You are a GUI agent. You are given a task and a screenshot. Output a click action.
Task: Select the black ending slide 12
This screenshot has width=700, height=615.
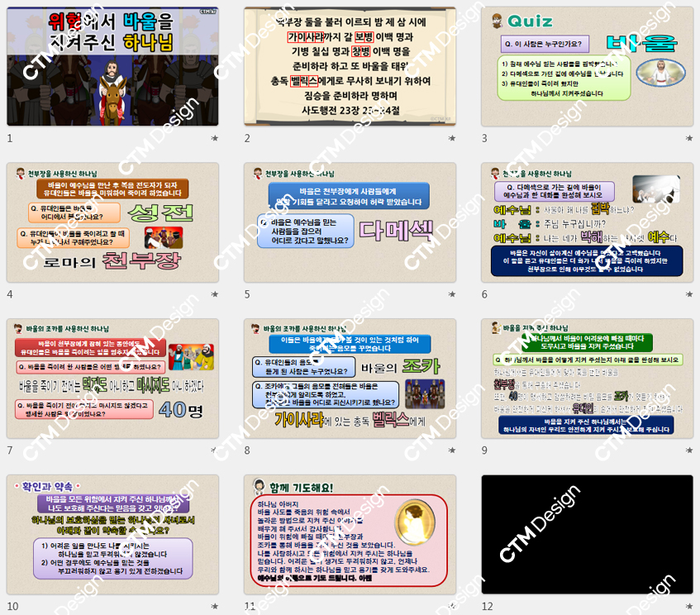click(x=588, y=535)
